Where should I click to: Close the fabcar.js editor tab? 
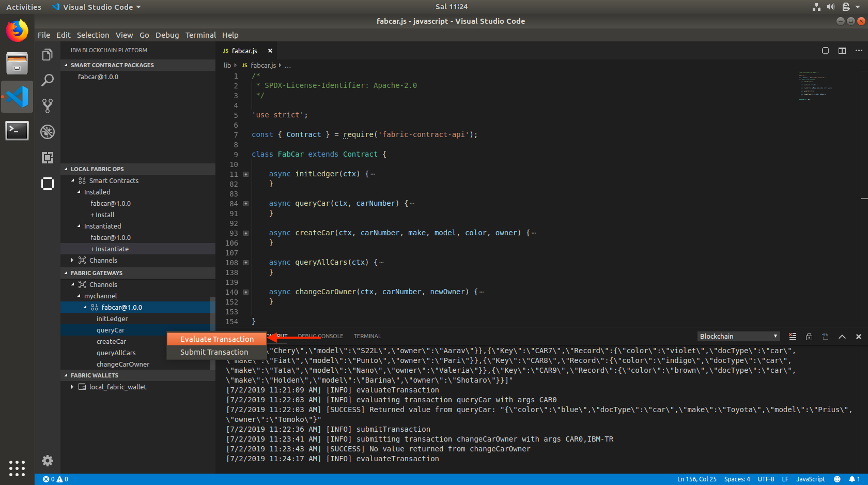click(x=270, y=51)
